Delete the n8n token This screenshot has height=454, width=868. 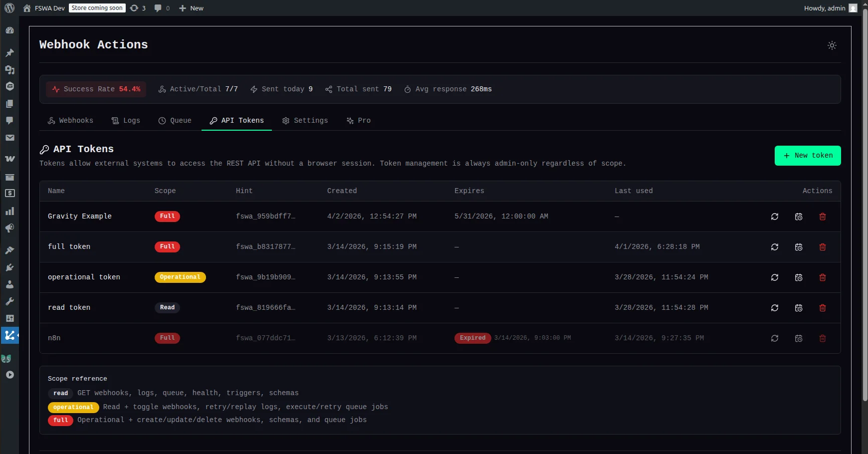(823, 338)
